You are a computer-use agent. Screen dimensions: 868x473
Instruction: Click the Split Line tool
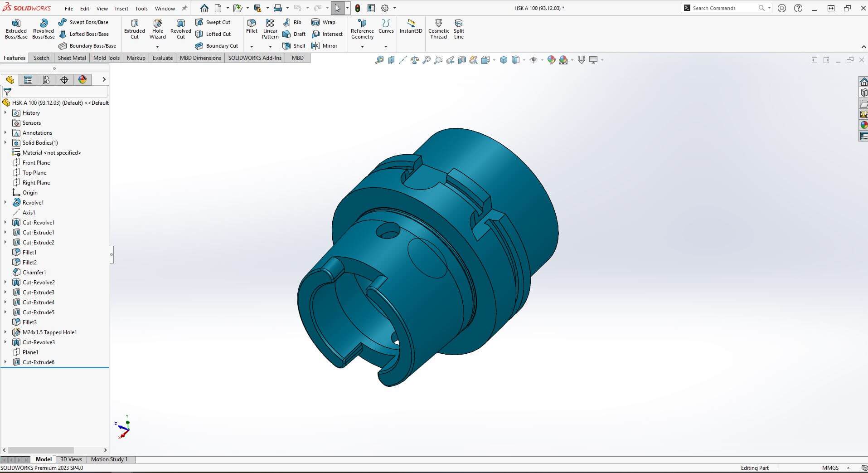(x=459, y=29)
